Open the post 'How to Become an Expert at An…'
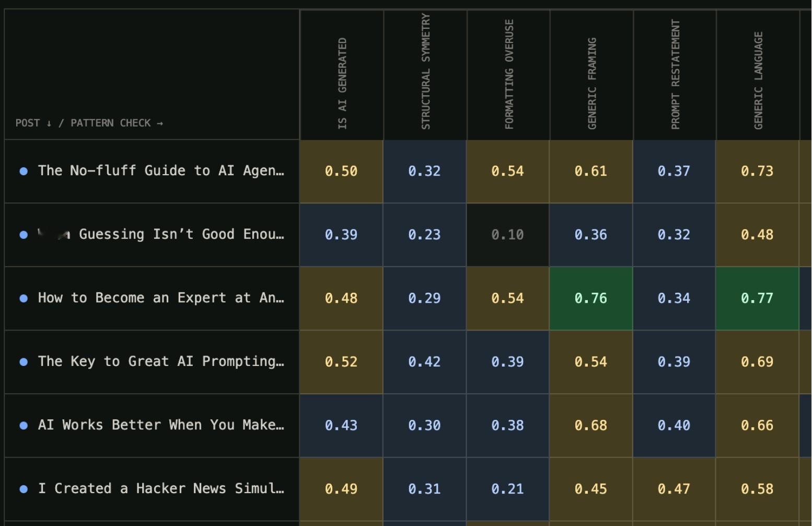 161,298
